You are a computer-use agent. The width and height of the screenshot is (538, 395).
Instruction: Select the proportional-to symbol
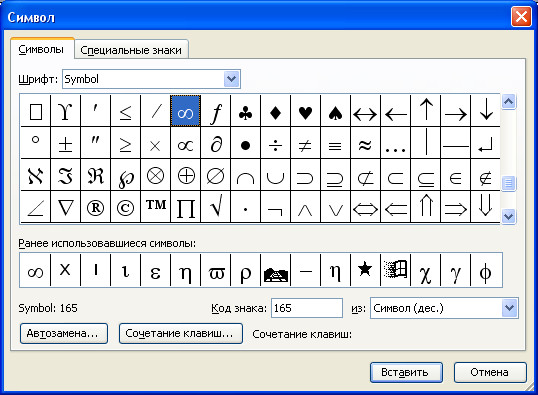coord(186,143)
